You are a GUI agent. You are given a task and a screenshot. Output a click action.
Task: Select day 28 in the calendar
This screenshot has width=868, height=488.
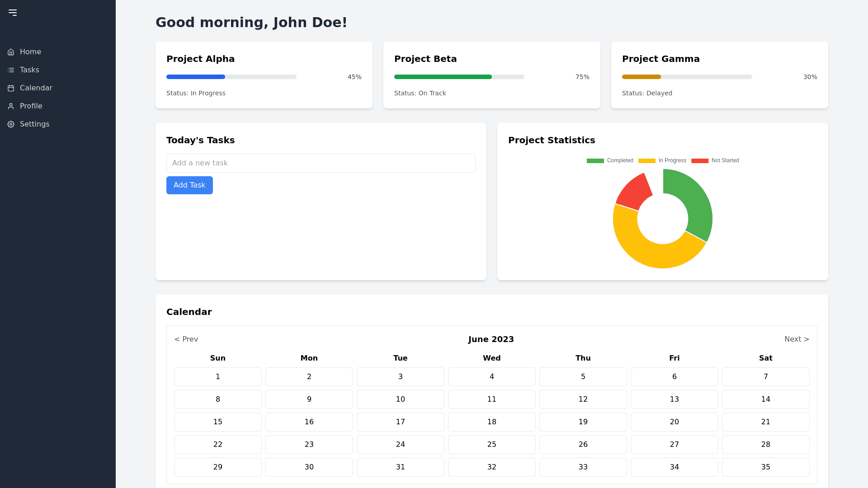(765, 445)
